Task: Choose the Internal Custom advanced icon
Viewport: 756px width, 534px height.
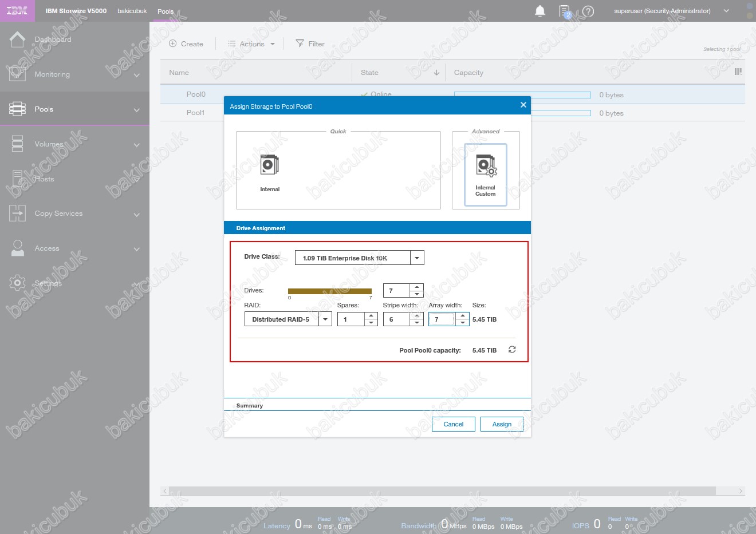Action: (x=486, y=174)
